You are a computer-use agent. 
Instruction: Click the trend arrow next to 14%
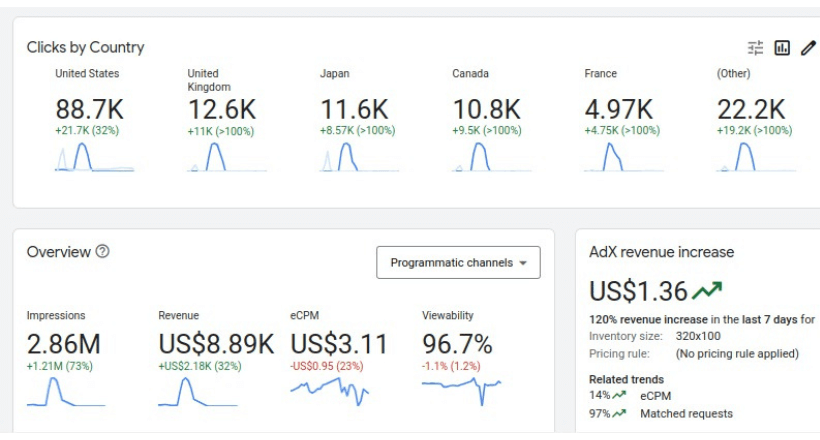[x=619, y=396]
